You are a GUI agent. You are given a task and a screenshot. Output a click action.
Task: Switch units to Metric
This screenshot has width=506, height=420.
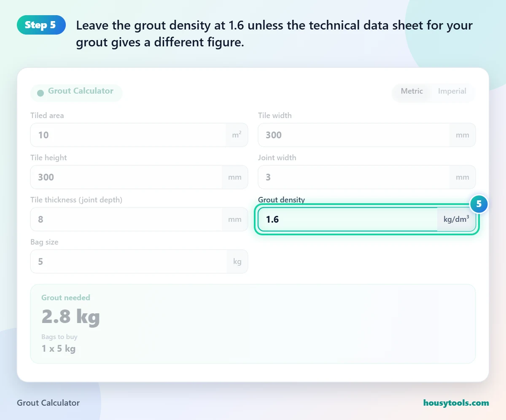pos(412,91)
